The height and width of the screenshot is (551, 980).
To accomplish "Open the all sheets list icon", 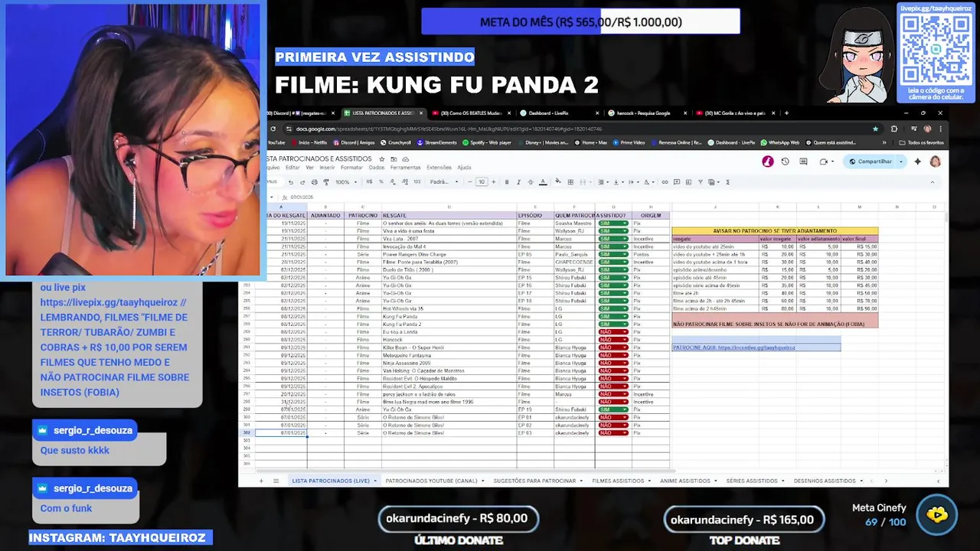I will (275, 481).
